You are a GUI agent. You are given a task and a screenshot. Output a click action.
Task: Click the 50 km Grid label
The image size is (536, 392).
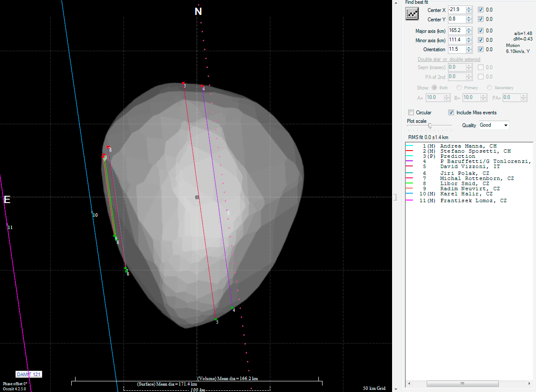click(x=374, y=388)
